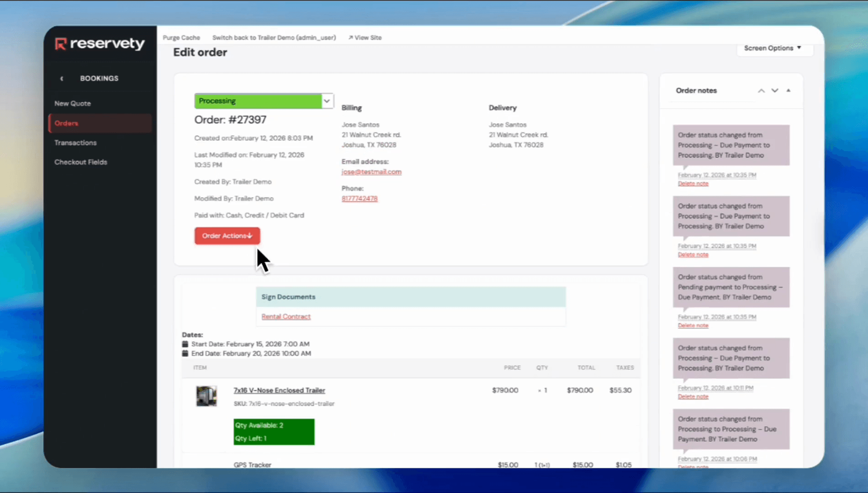868x493 pixels.
Task: Click the Order notes title
Action: point(696,91)
